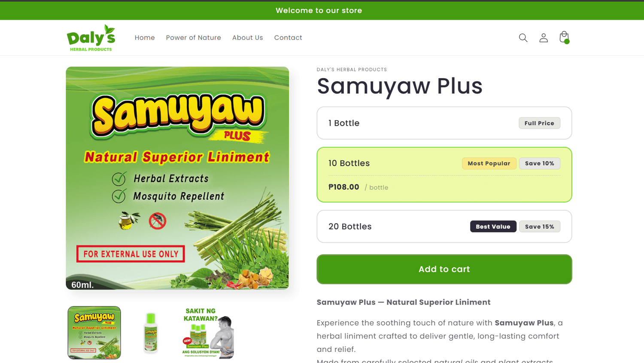Viewport: 644px width, 363px height.
Task: Select the 1 Bottle option
Action: click(x=444, y=123)
